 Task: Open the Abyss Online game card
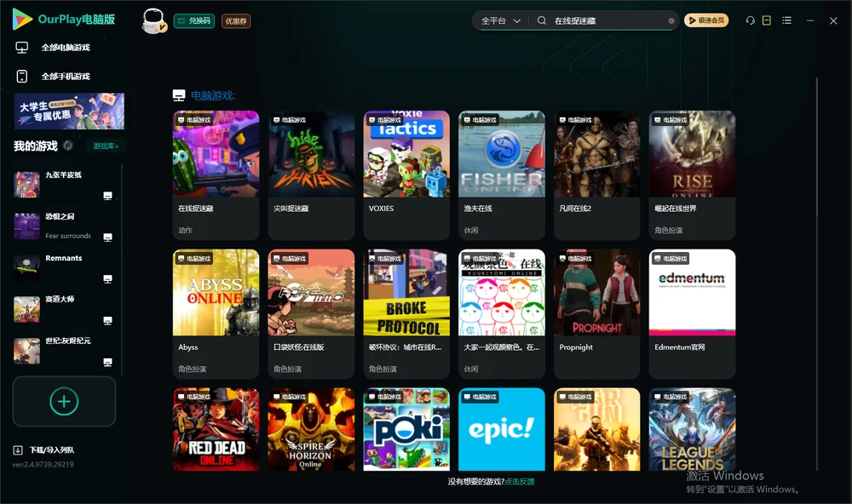[x=216, y=313]
